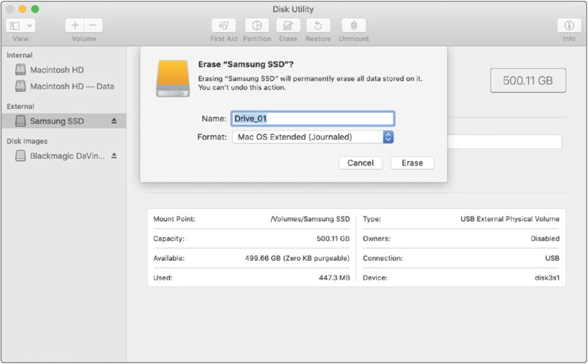Select Macintosh HD — Data volume
This screenshot has height=364, width=588.
72,86
